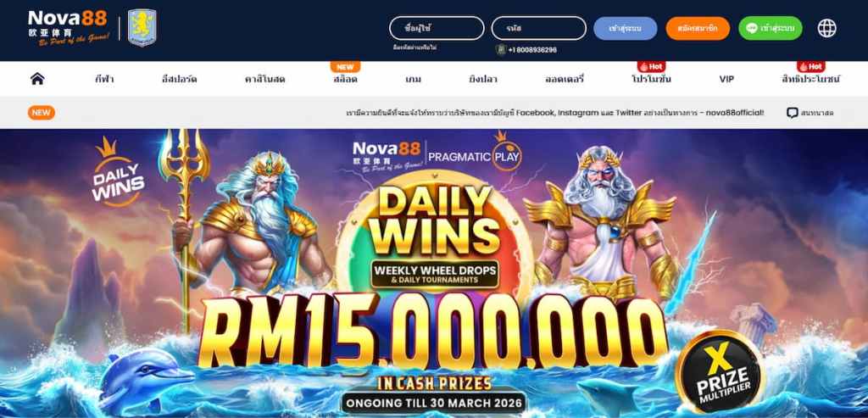Open the globe language selector

[827, 28]
